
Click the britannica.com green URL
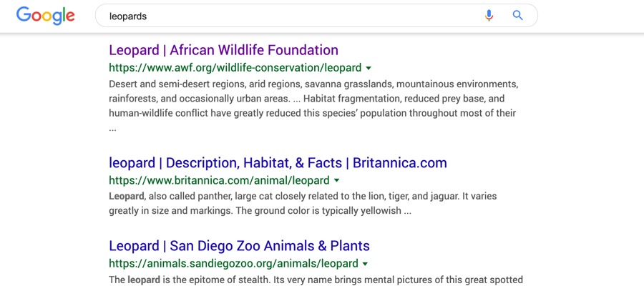tap(219, 180)
